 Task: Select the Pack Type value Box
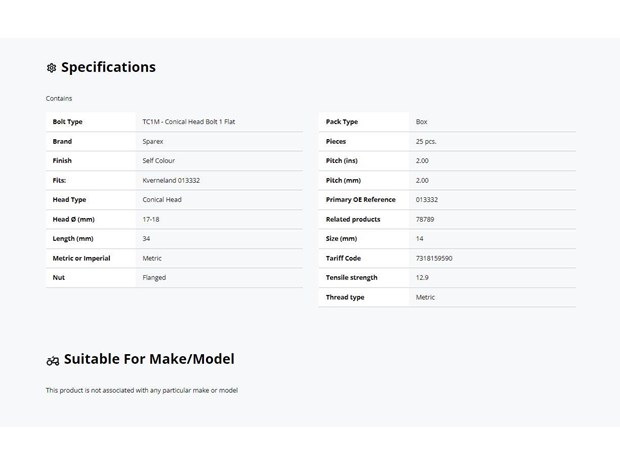(x=422, y=122)
